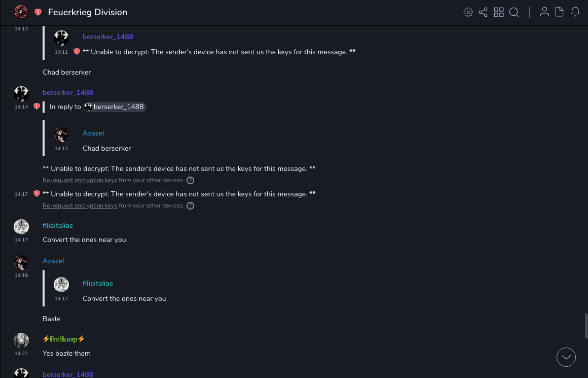Viewport: 588px width, 378px height.
Task: Click the 14:22 message sender's avatar
Action: (x=21, y=340)
